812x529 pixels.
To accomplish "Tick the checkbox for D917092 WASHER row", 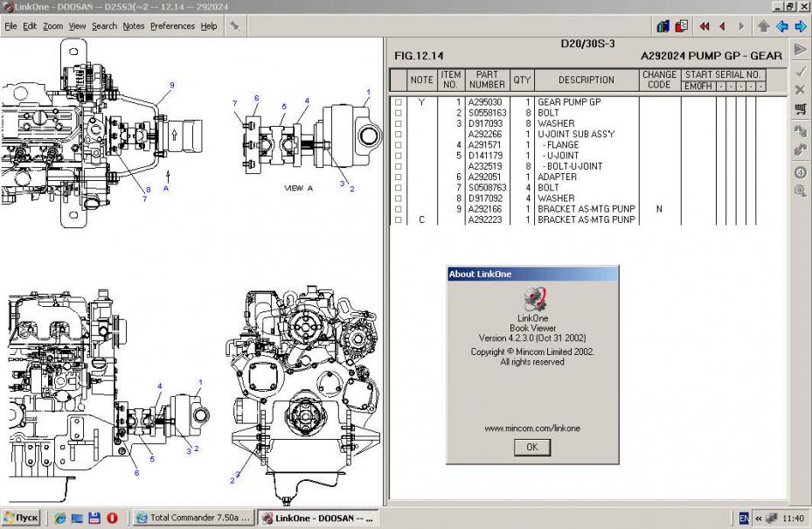I will click(399, 198).
